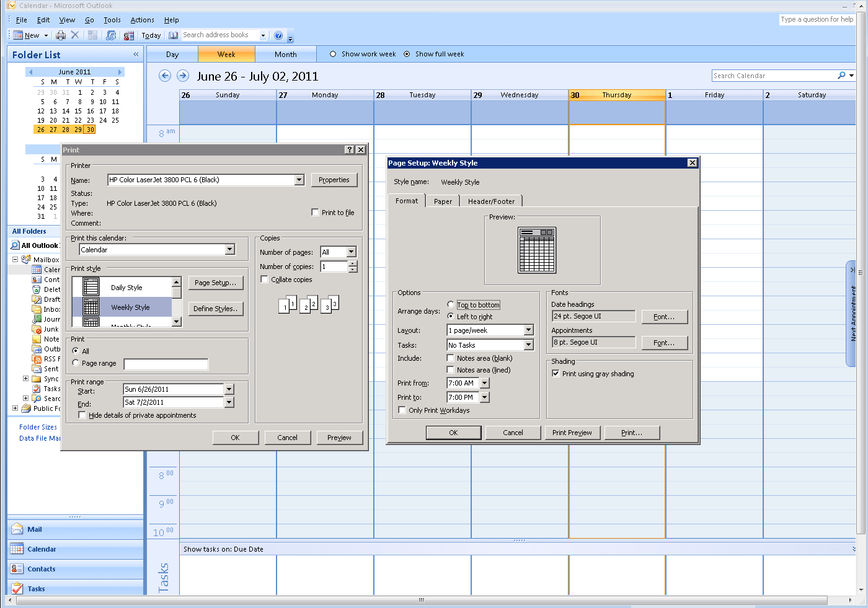Click previous month arrow in date navigator
Image resolution: width=868 pixels, height=608 pixels.
click(x=30, y=72)
